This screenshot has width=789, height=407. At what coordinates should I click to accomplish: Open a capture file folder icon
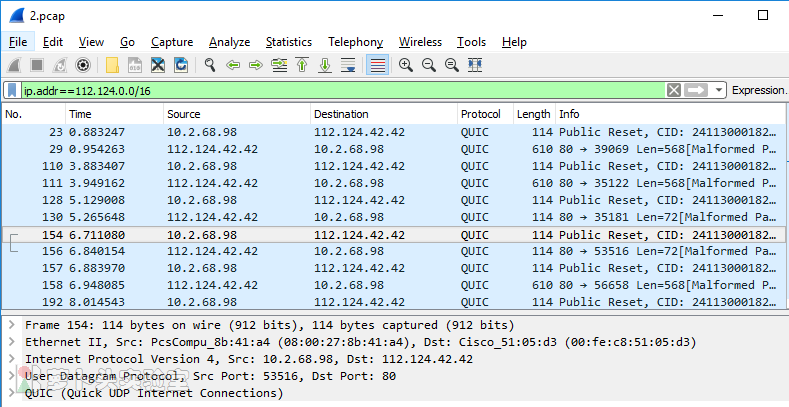click(112, 65)
